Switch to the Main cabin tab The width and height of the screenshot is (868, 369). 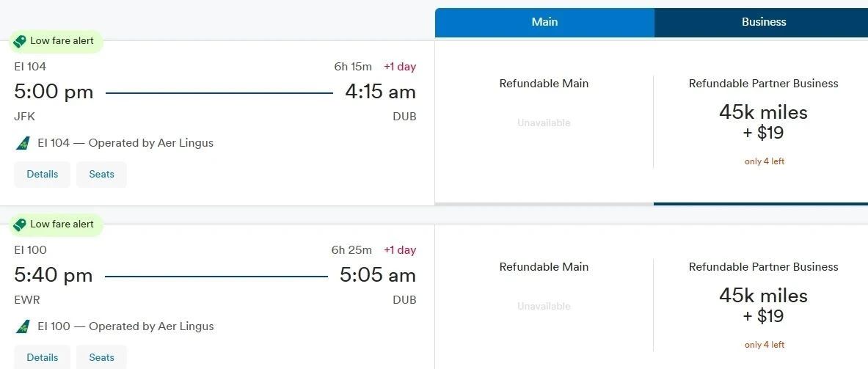544,22
